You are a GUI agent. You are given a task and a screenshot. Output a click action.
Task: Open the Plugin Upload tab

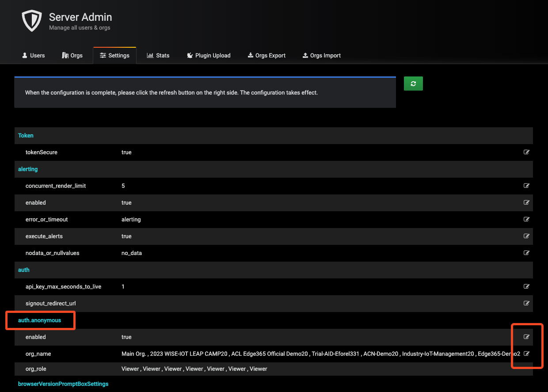point(209,55)
